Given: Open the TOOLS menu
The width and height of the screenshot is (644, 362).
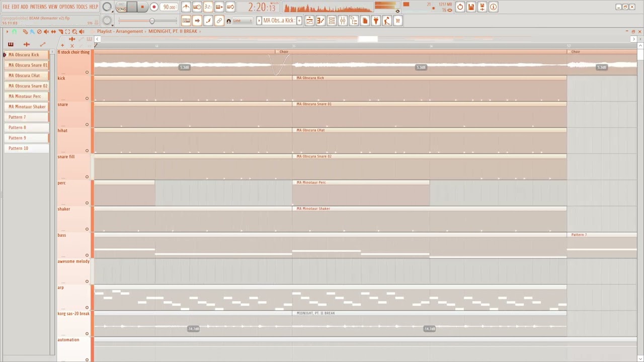Looking at the screenshot, I should click(x=82, y=7).
